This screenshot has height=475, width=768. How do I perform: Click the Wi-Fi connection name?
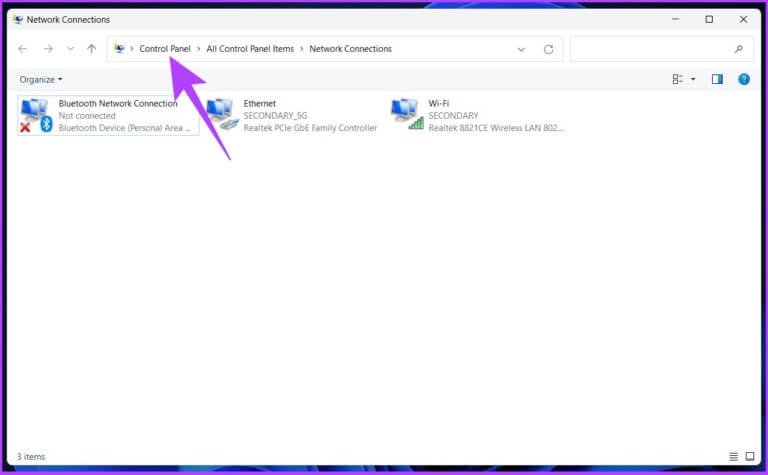click(438, 103)
